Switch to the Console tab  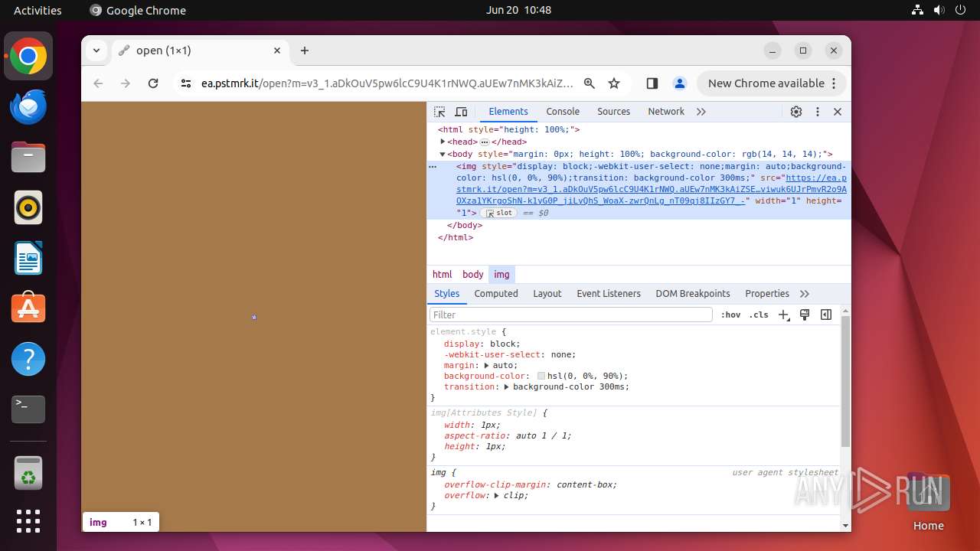tap(563, 112)
